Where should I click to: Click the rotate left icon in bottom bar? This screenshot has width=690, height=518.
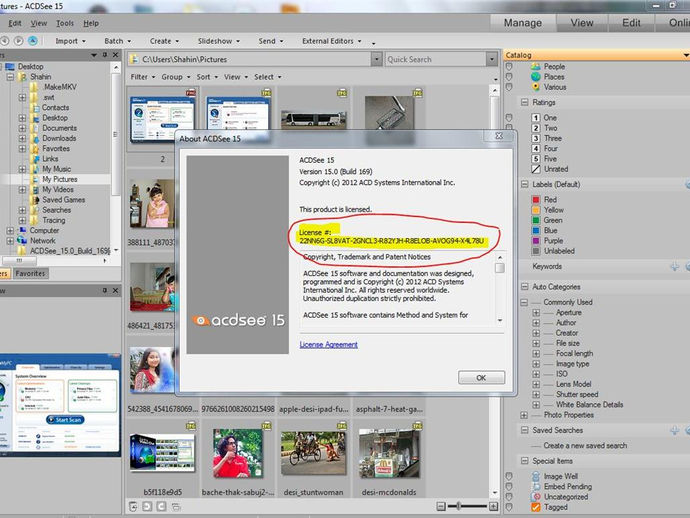tap(147, 507)
